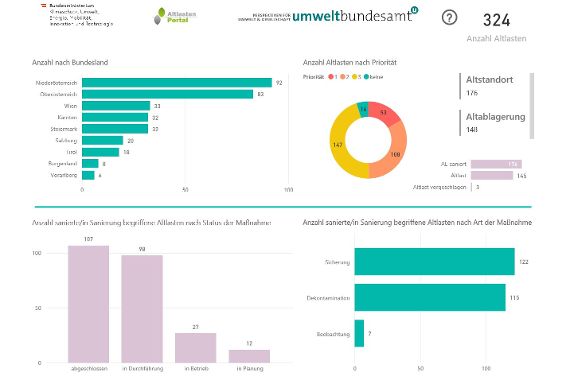Select the teal 'keine' priority legend dot
570x376 pixels.
(x=366, y=77)
